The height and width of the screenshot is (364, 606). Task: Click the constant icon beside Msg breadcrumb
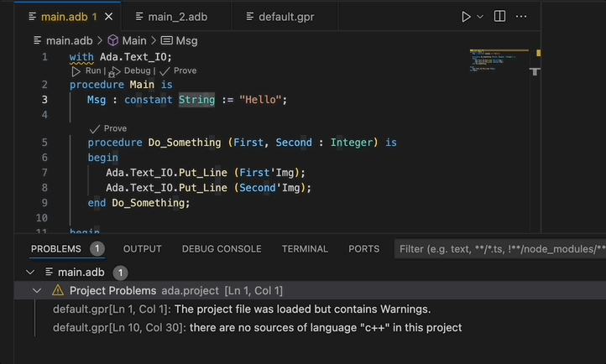coord(166,40)
